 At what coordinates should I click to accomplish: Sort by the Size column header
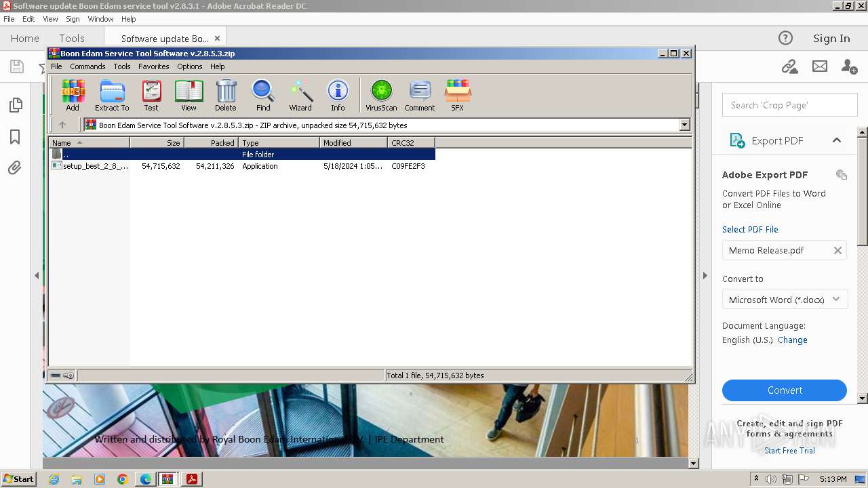pos(157,143)
